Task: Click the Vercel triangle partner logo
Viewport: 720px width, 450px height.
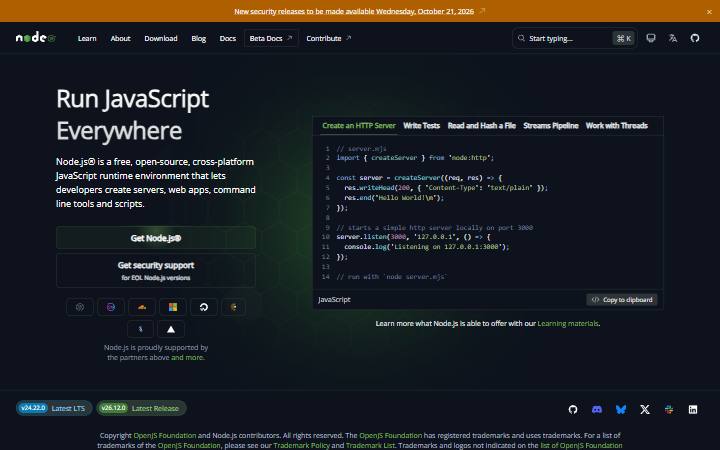Action: point(171,329)
